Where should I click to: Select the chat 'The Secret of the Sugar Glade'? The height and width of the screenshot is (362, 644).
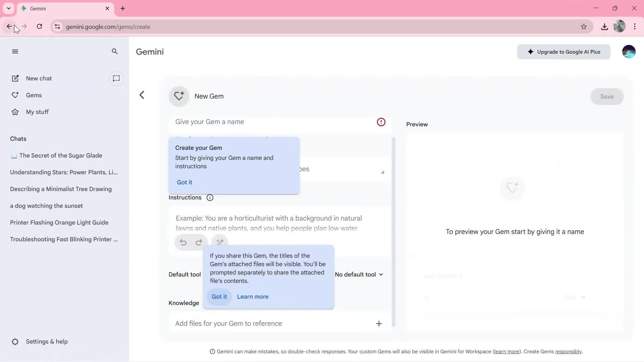click(61, 155)
